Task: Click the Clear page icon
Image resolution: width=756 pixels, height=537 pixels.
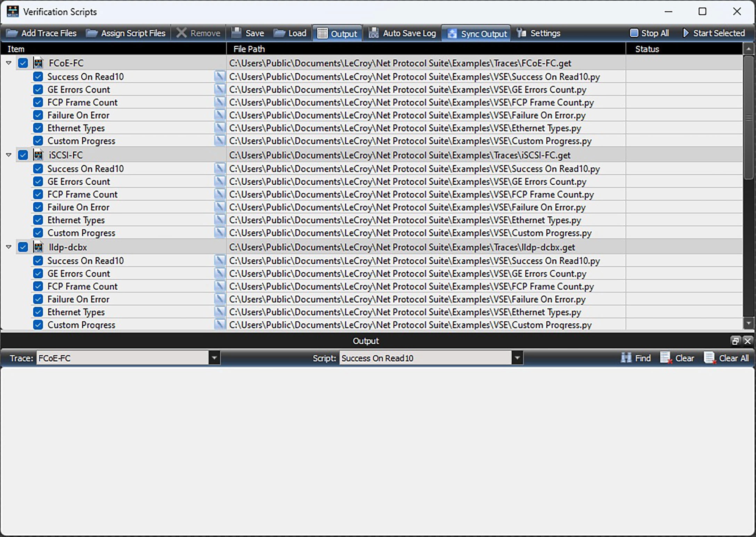Action: tap(666, 358)
